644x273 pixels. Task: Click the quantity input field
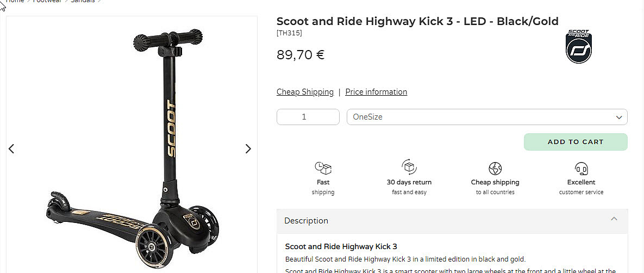click(x=308, y=117)
